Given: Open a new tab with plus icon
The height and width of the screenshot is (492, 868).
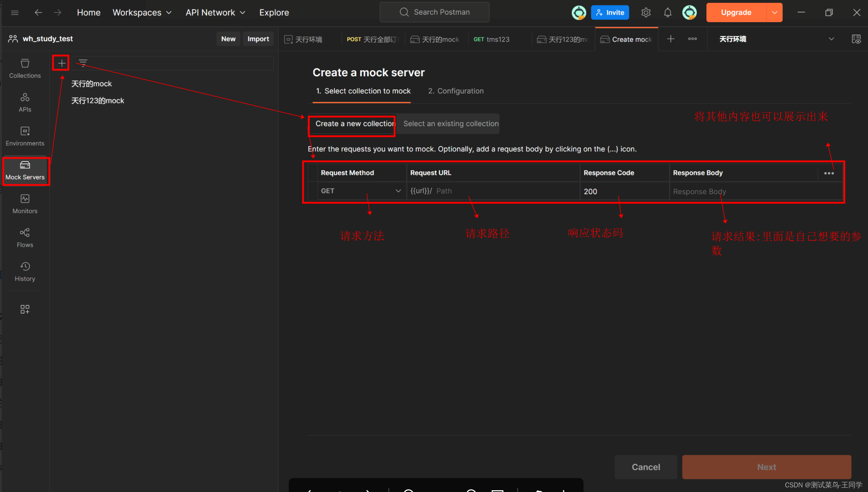Looking at the screenshot, I should [671, 39].
